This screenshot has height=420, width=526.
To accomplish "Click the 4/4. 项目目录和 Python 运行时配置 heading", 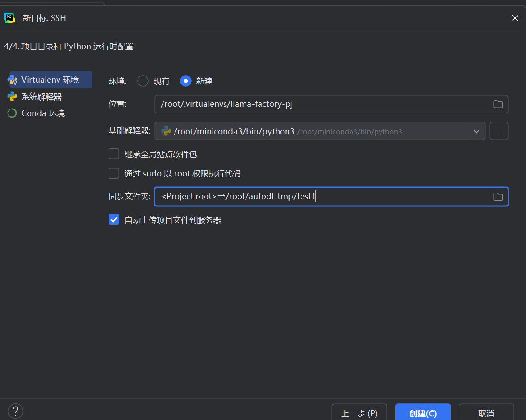I will 69,46.
